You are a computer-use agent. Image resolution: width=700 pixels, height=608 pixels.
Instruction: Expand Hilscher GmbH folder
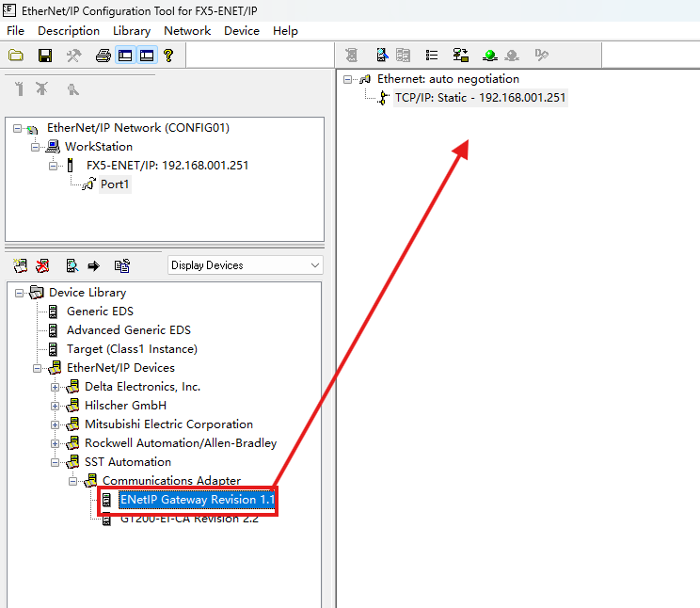[x=55, y=406]
